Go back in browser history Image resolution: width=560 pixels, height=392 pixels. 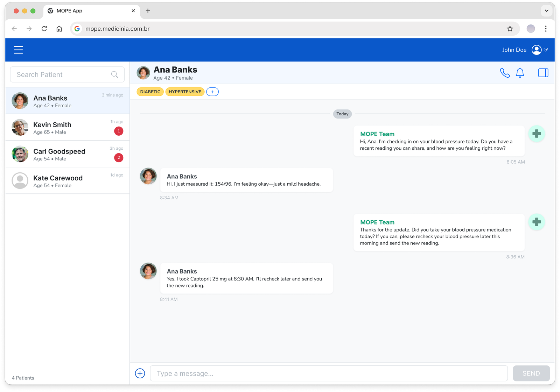[14, 29]
